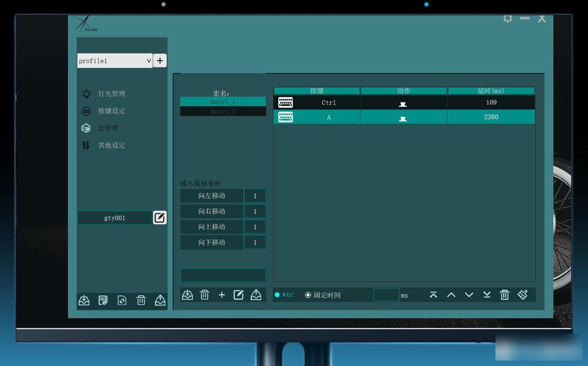Click the 延时(ms) column header
Viewport: 588px width, 366px height.
[491, 91]
